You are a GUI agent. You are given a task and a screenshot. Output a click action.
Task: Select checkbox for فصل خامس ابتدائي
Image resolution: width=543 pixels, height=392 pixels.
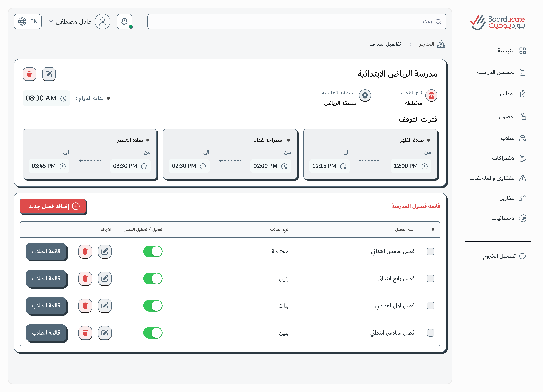point(430,251)
